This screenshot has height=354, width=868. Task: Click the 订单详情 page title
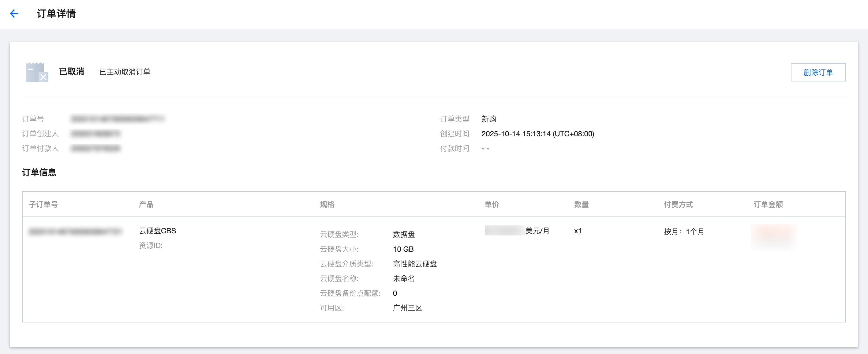[56, 14]
